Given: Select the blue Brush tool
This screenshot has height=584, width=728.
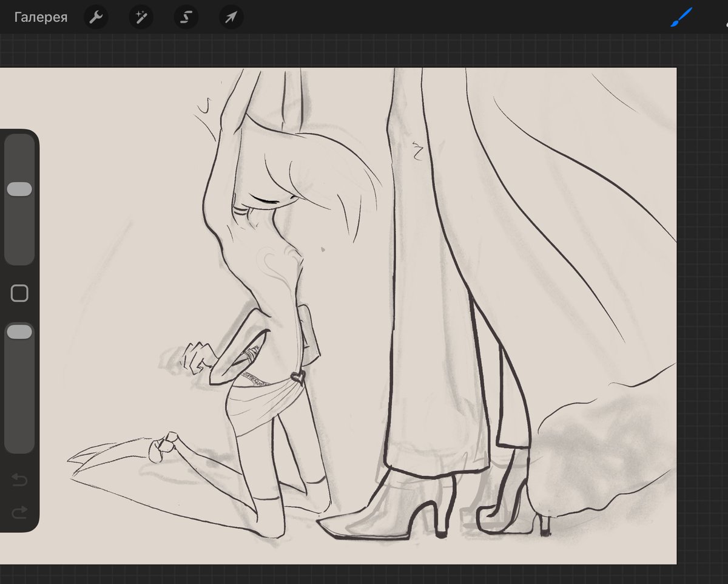Looking at the screenshot, I should tap(682, 17).
